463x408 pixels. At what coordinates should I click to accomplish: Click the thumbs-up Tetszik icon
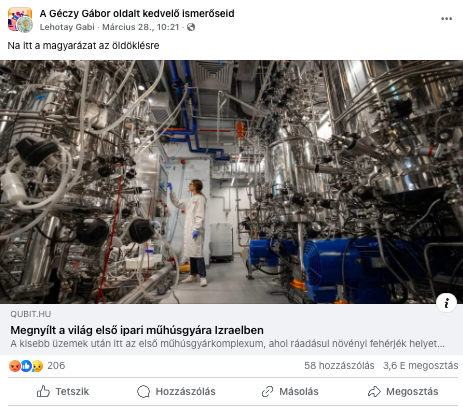[x=43, y=391]
